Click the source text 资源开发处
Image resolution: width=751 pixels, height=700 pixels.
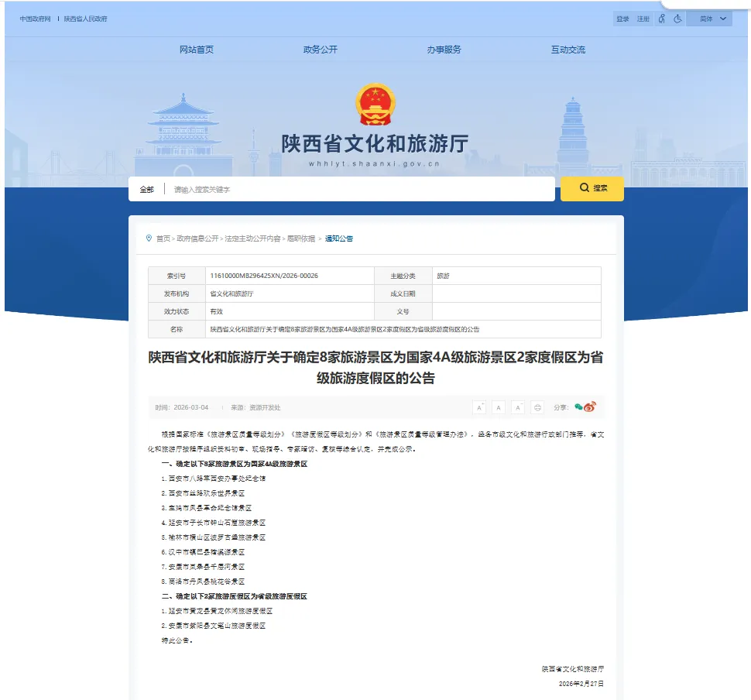pyautogui.click(x=265, y=407)
